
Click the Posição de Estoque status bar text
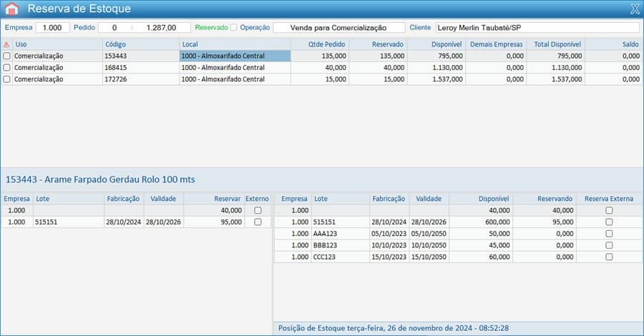point(394,328)
